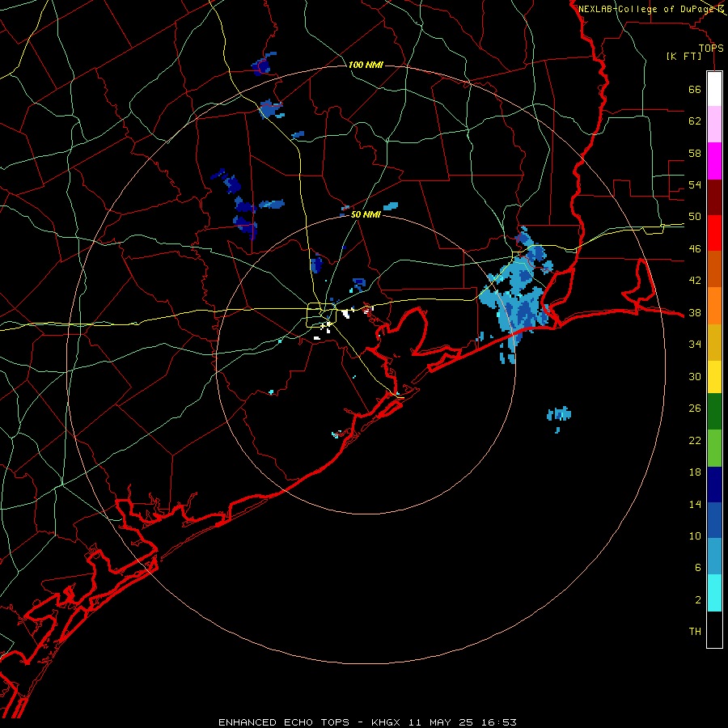
Task: Select the cyan legend swatch
Action: (x=714, y=593)
